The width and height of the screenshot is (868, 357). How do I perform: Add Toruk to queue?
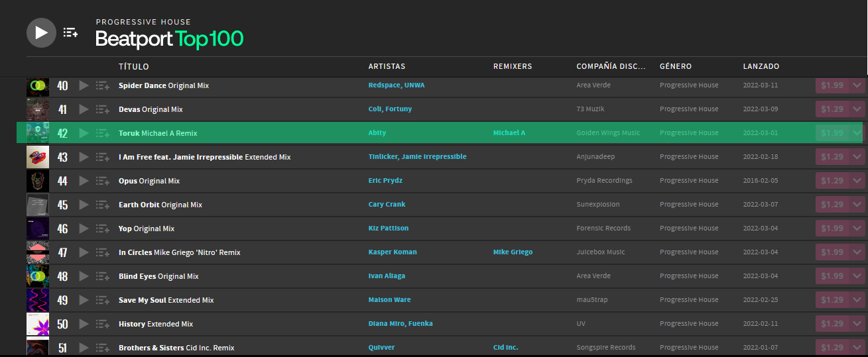point(103,133)
